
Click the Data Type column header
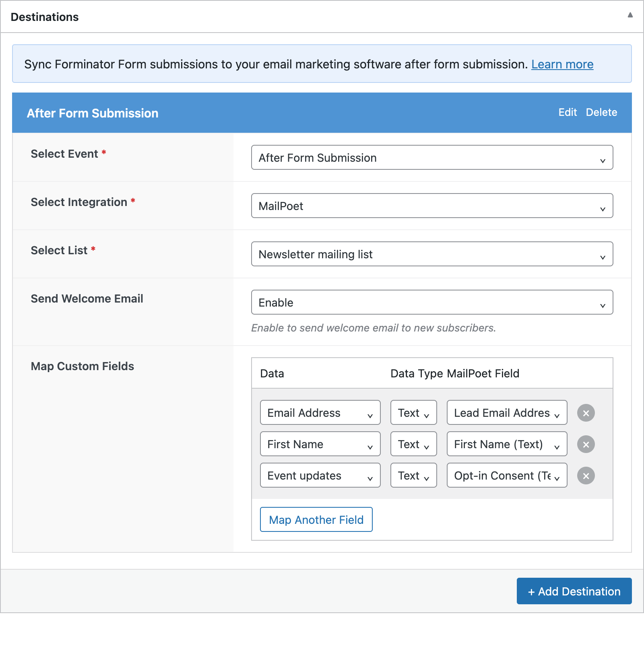pyautogui.click(x=417, y=373)
